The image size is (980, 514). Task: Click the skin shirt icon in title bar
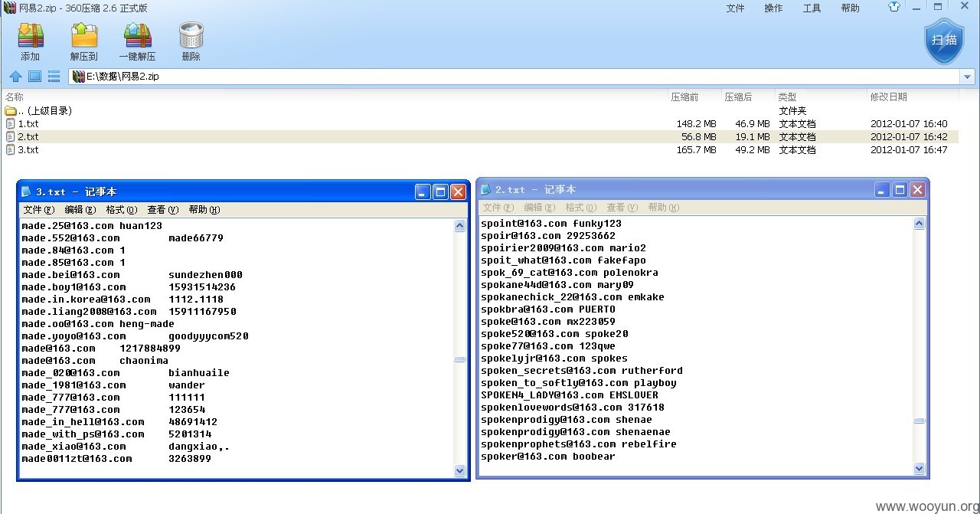[x=894, y=8]
